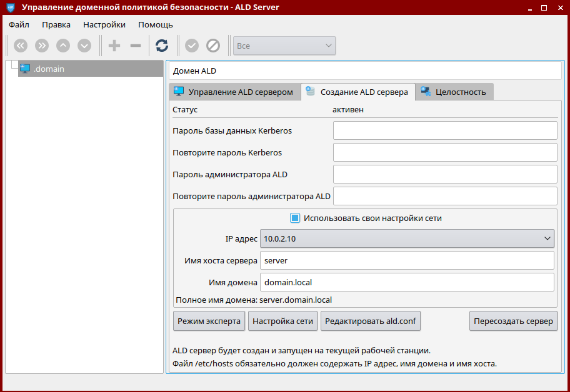The image size is (570, 392).
Task: Select the .domain tree item
Action: pos(91,69)
